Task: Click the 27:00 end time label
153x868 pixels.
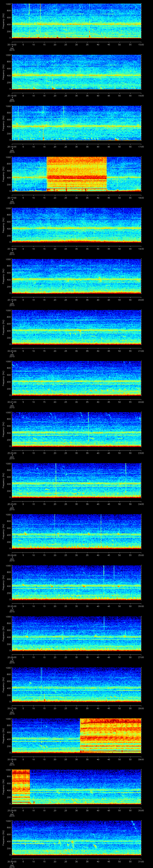Action: [141, 657]
